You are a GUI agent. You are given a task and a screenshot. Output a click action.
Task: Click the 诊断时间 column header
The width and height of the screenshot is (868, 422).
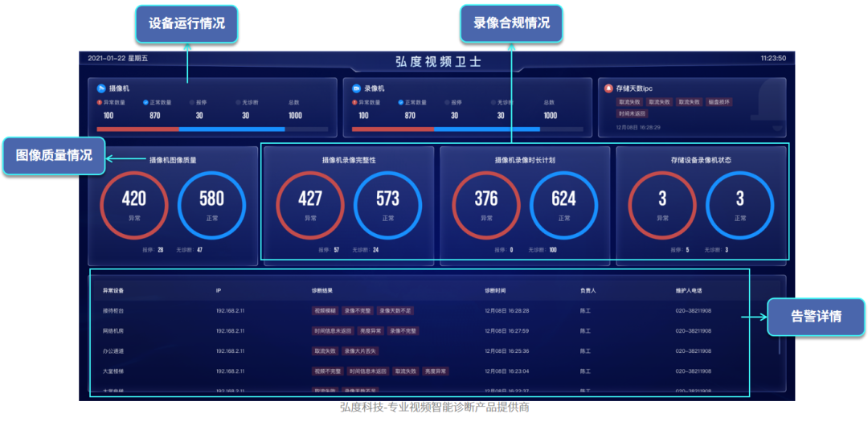click(495, 290)
